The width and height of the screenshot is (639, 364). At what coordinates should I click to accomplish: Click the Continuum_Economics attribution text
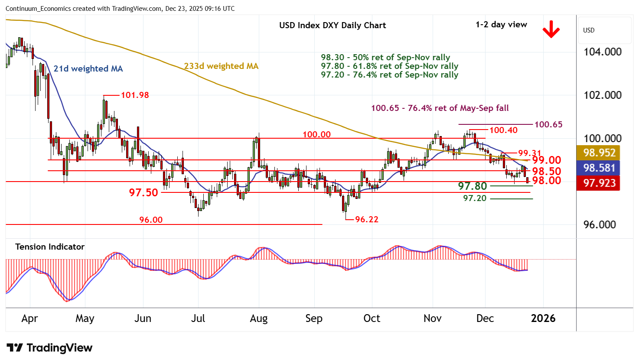(x=120, y=9)
